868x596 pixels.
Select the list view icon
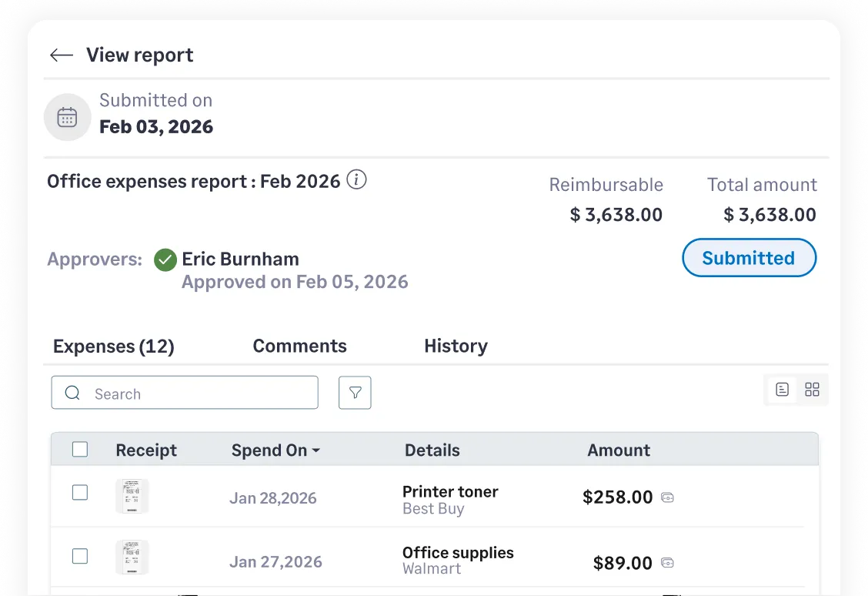[x=782, y=390]
